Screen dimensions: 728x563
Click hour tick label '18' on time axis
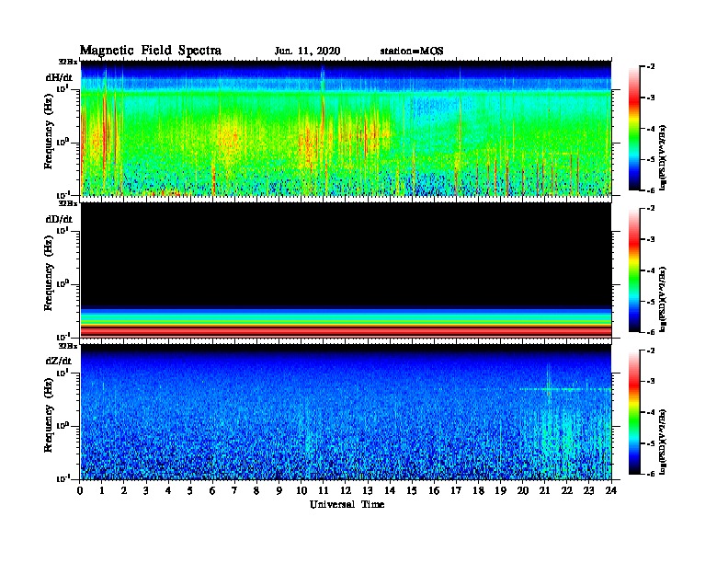[478, 490]
